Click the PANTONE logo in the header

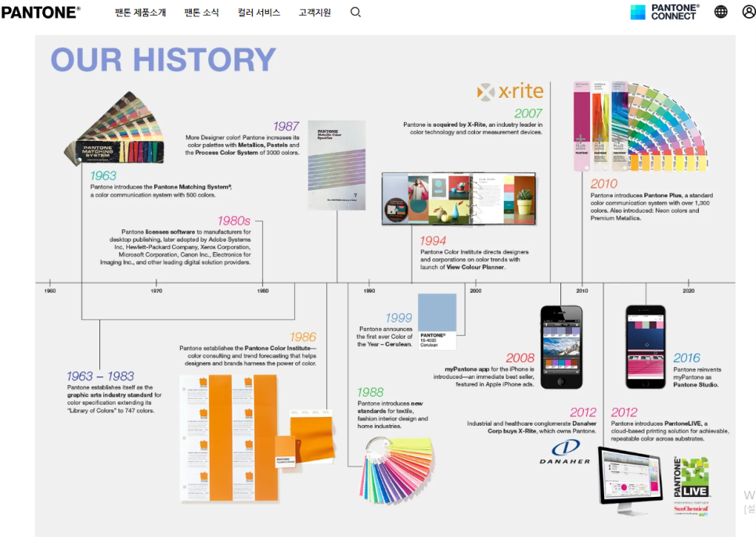(x=41, y=12)
